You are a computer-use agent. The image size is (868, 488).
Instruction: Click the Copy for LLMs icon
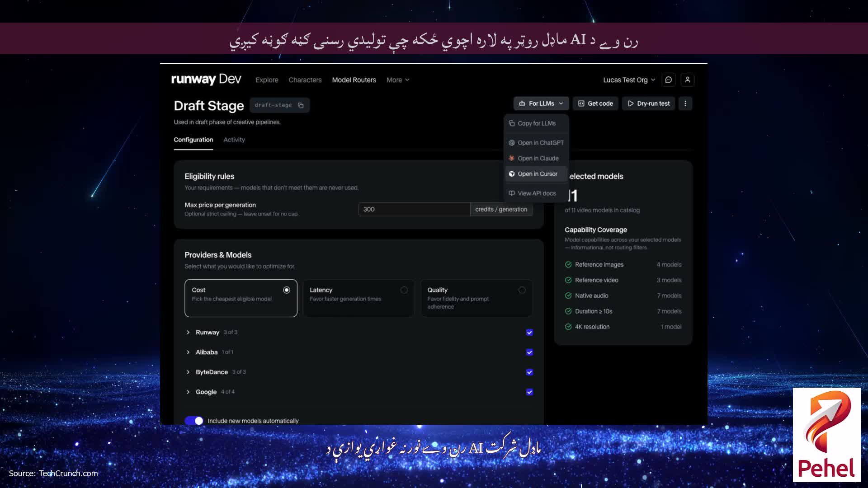(512, 123)
